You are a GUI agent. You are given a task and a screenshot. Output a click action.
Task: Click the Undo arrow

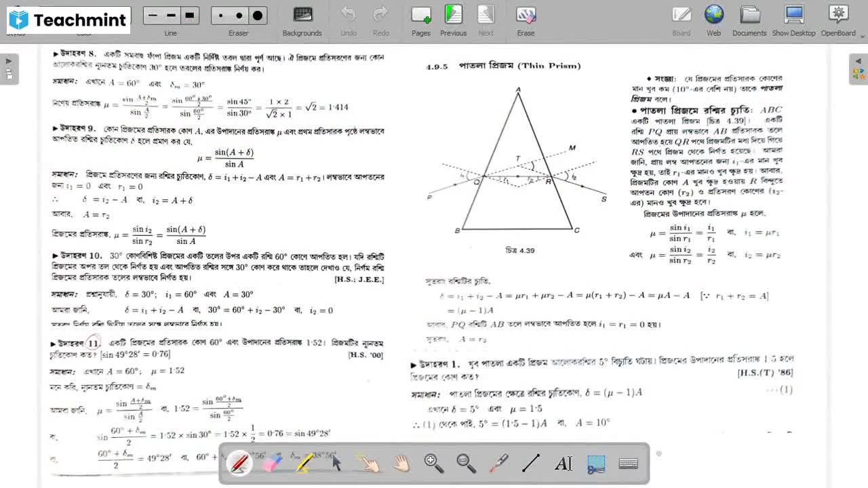pyautogui.click(x=349, y=20)
